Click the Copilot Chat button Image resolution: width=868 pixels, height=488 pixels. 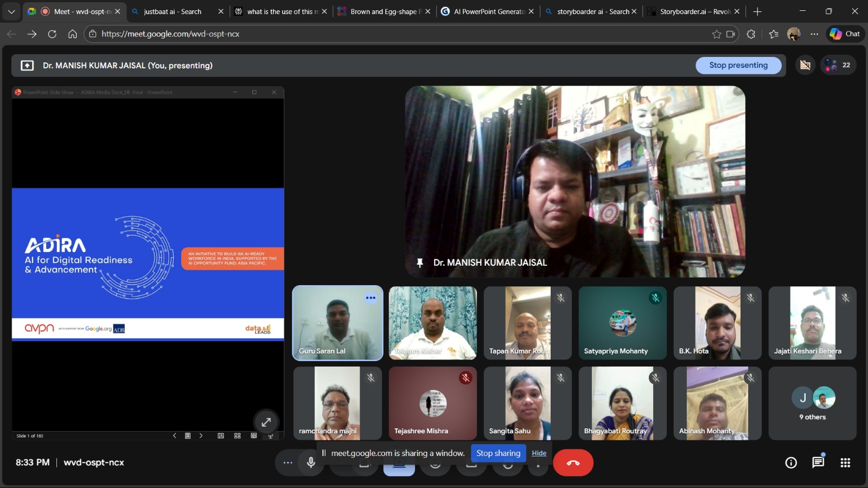coord(845,34)
